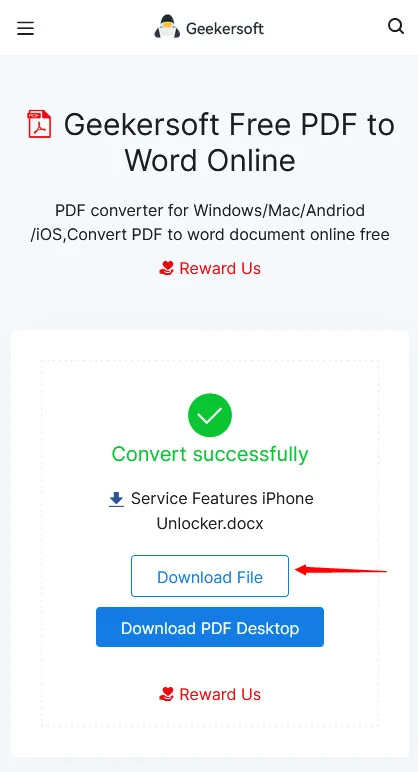Click the blue download arrow icon

(x=116, y=499)
